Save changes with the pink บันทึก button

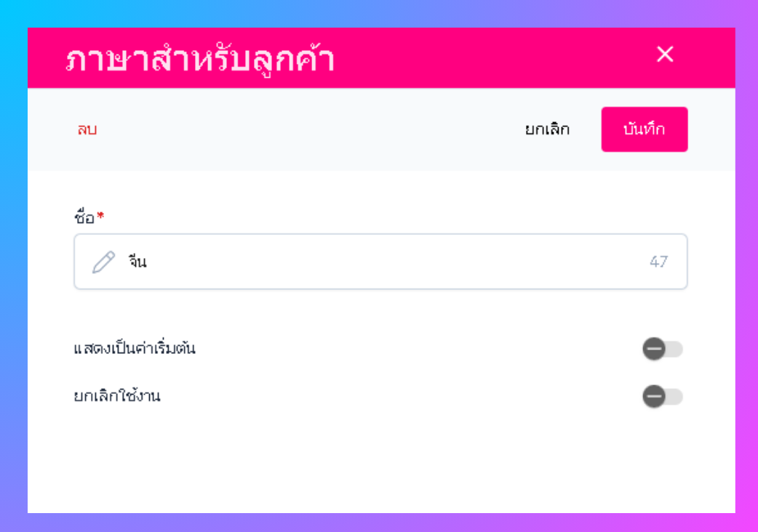click(x=644, y=129)
